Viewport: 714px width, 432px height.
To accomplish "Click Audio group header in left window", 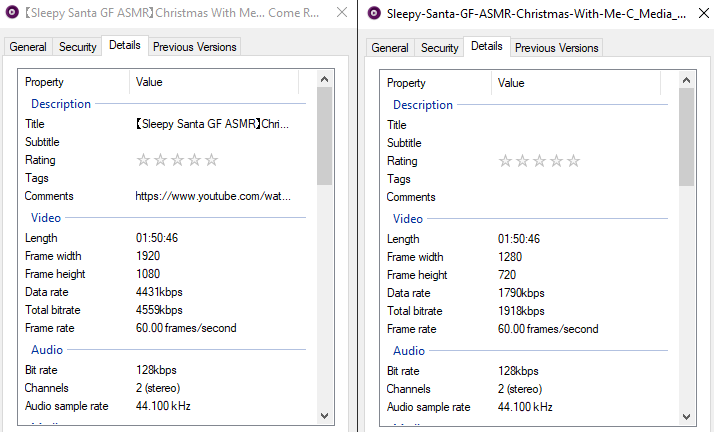I will tap(47, 350).
